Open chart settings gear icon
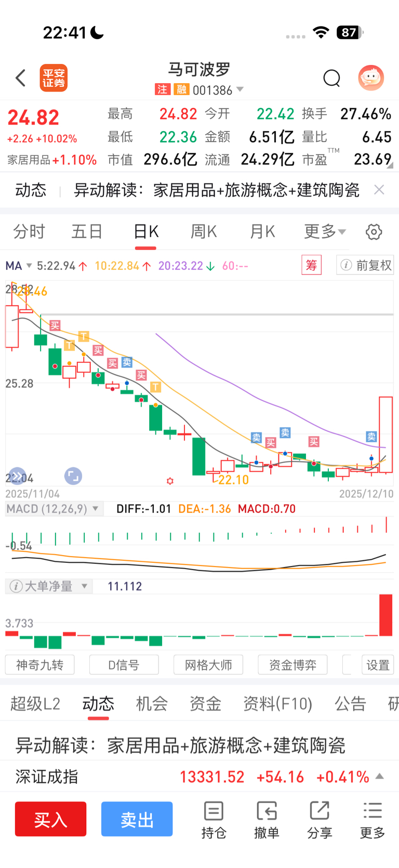Viewport: 399px width, 868px height. [374, 232]
